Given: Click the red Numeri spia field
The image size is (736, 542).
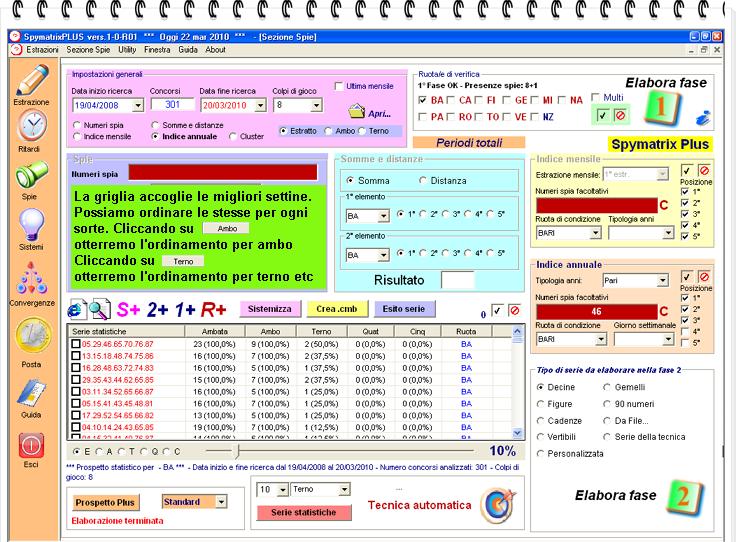Looking at the screenshot, I should pyautogui.click(x=223, y=172).
